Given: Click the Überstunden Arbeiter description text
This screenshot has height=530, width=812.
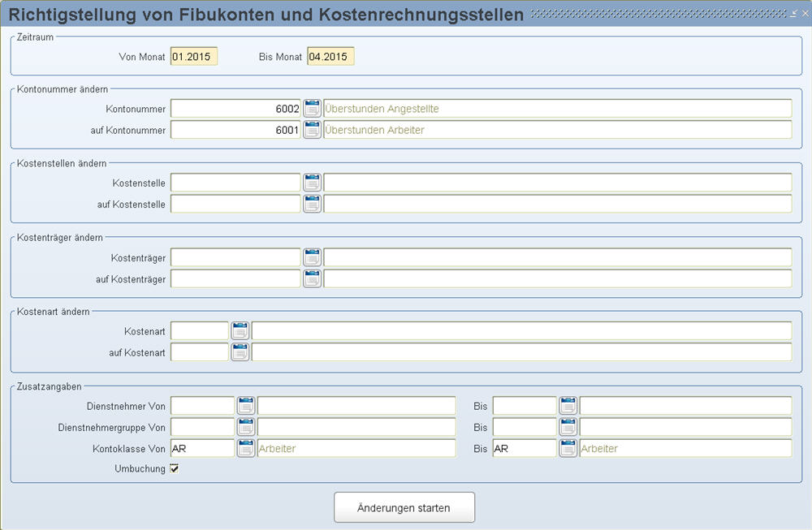Looking at the screenshot, I should coord(374,130).
